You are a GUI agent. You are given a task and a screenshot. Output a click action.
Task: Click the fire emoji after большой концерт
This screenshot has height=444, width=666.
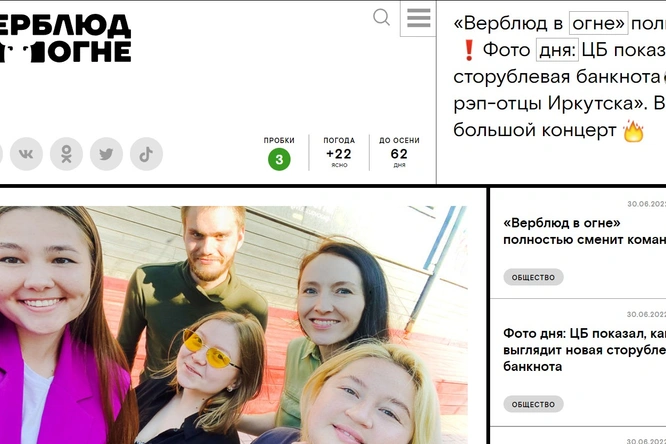tap(633, 131)
